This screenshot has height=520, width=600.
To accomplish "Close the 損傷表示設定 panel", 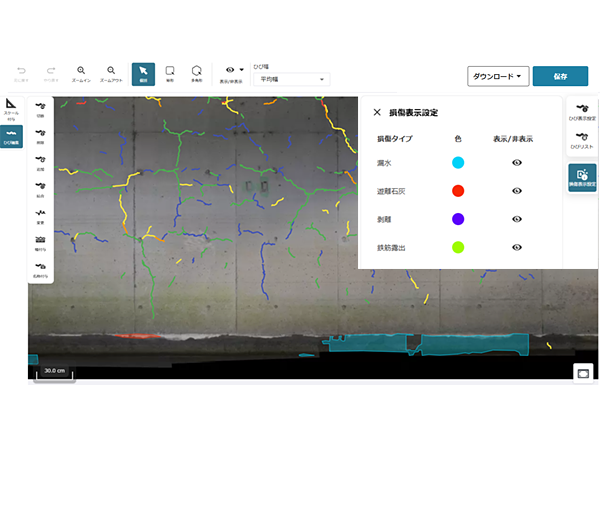I will click(377, 112).
